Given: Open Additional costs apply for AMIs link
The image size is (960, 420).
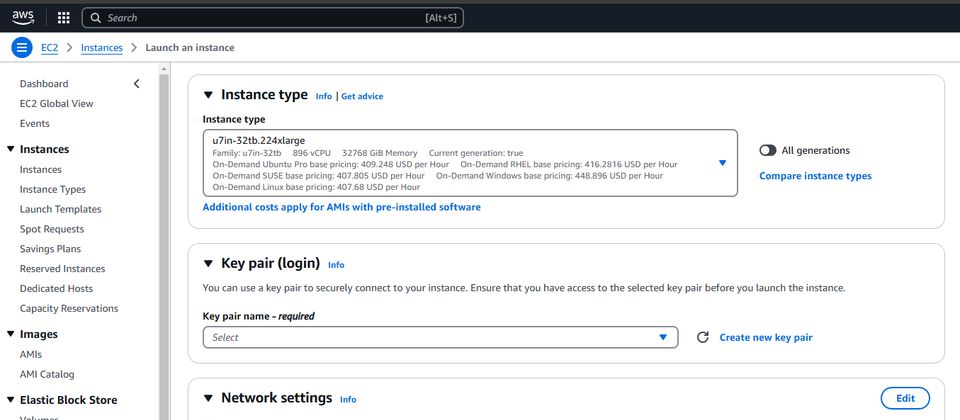Looking at the screenshot, I should click(x=342, y=207).
